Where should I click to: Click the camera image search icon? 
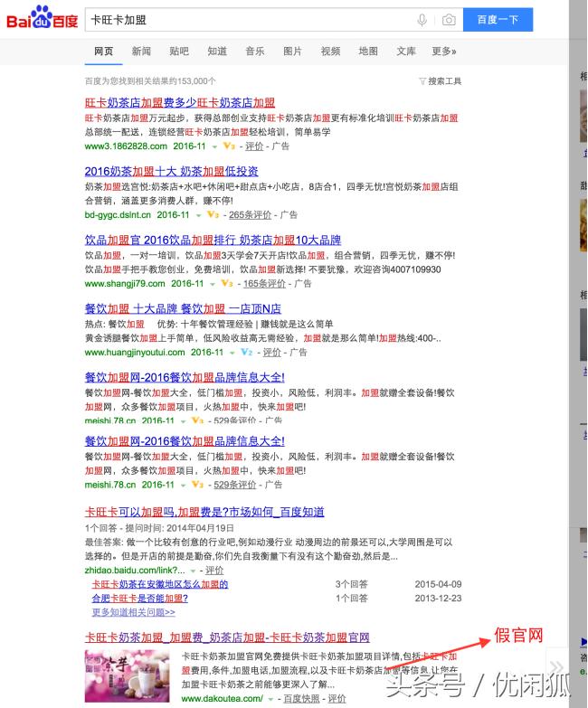point(449,20)
